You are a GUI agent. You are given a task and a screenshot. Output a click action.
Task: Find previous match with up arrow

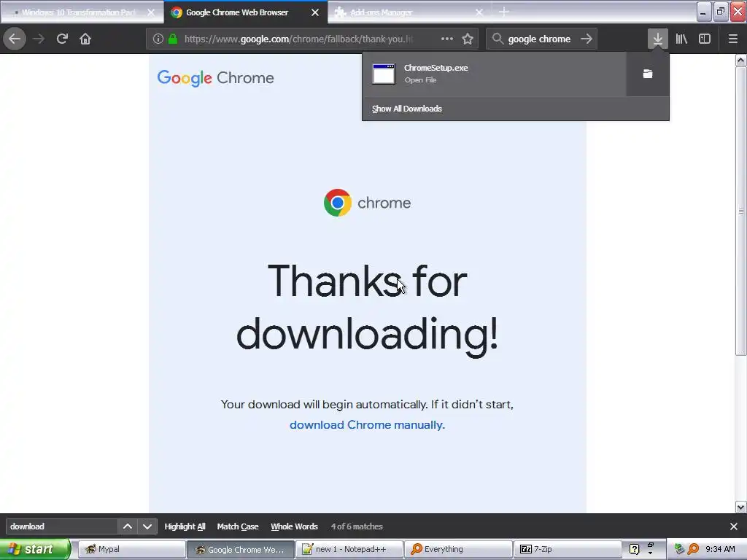pyautogui.click(x=128, y=526)
